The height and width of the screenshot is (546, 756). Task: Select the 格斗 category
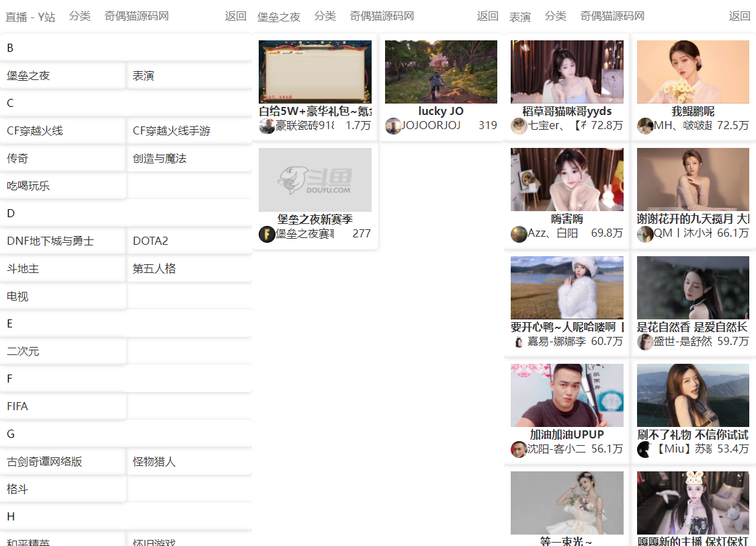coord(63,489)
